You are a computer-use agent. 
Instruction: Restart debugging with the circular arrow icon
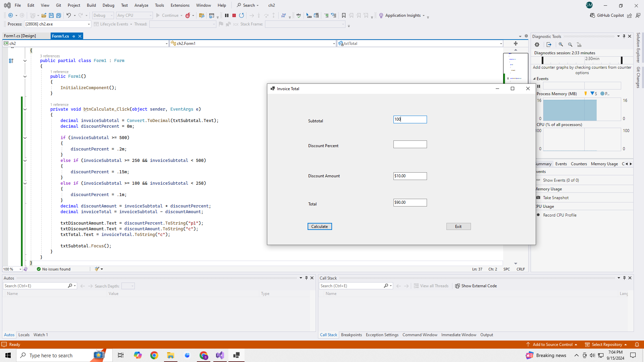coord(241,15)
